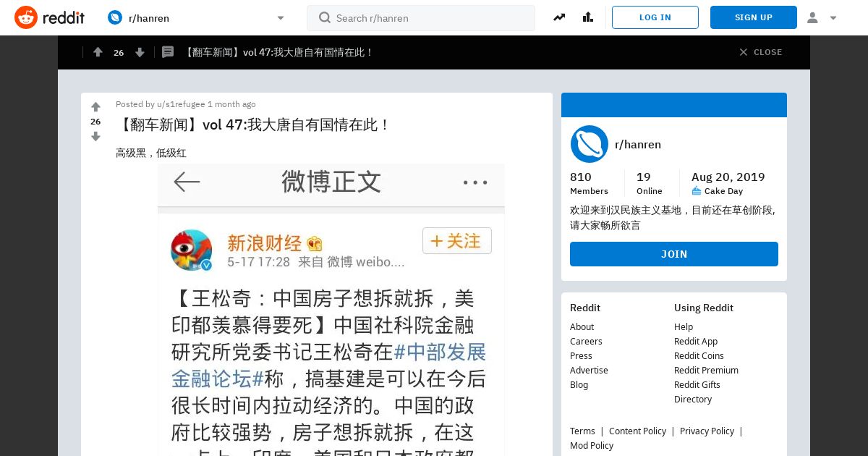Open the Blog footer link
Screen dimensions: 868x456
click(579, 384)
